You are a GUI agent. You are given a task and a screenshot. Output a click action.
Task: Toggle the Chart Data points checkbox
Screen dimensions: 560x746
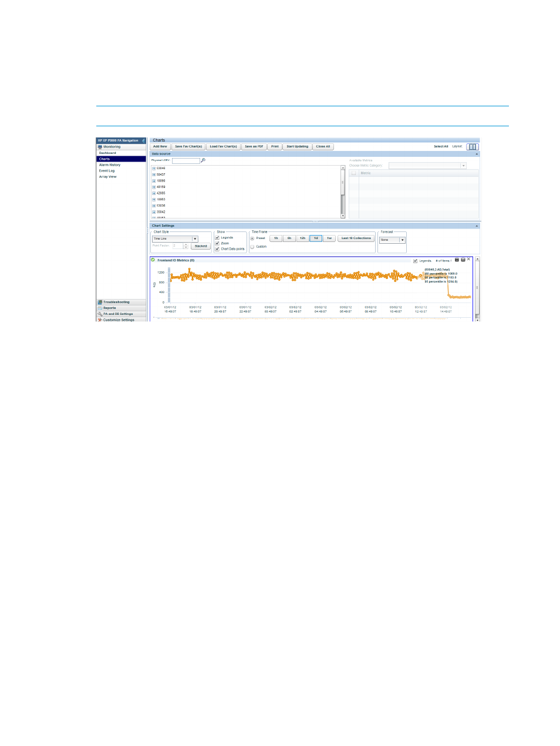(217, 249)
